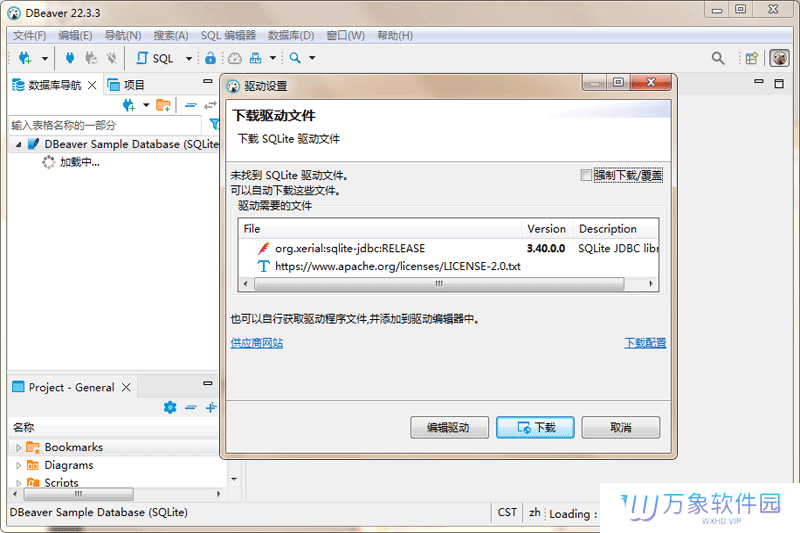This screenshot has width=800, height=533.
Task: Click the 取消 button
Action: tap(621, 427)
